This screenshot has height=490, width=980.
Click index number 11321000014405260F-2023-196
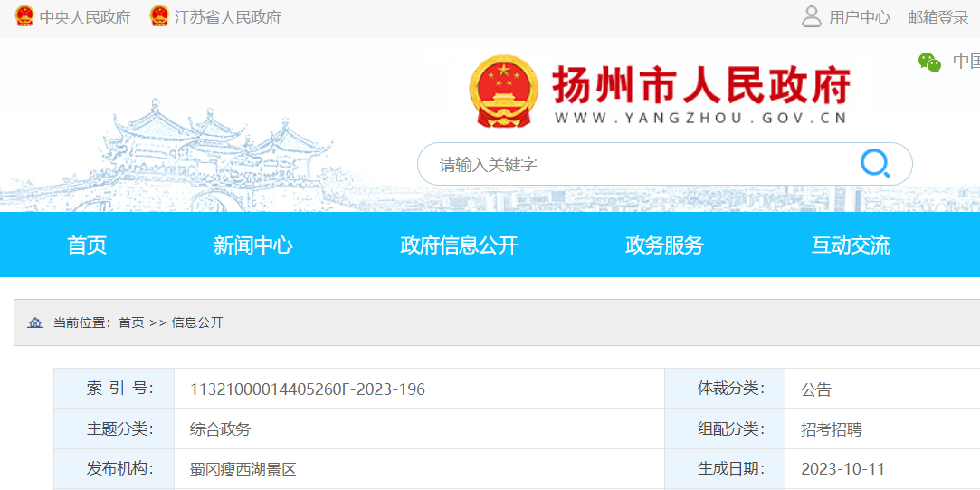point(308,389)
